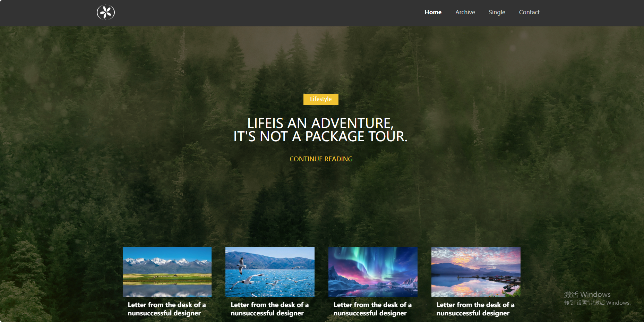This screenshot has height=322, width=644.
Task: Open the sunset pier lake thumbnail
Action: pos(476,272)
